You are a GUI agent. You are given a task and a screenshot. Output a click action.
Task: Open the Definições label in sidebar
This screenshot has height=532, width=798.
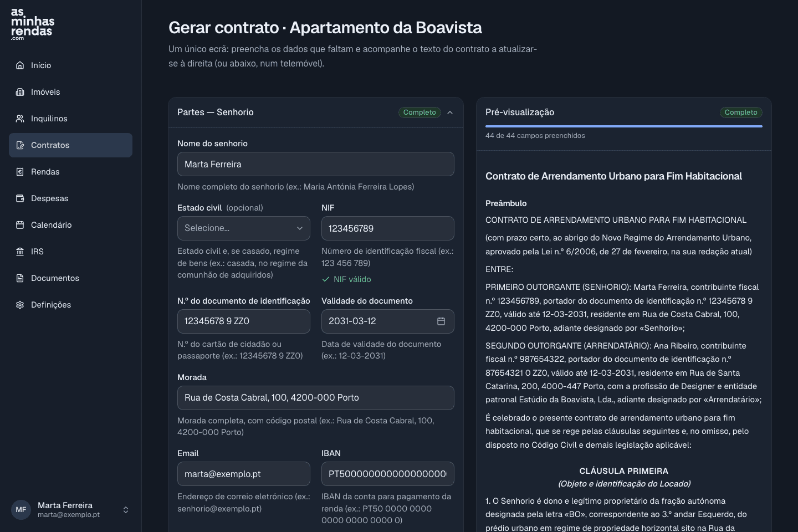click(51, 305)
